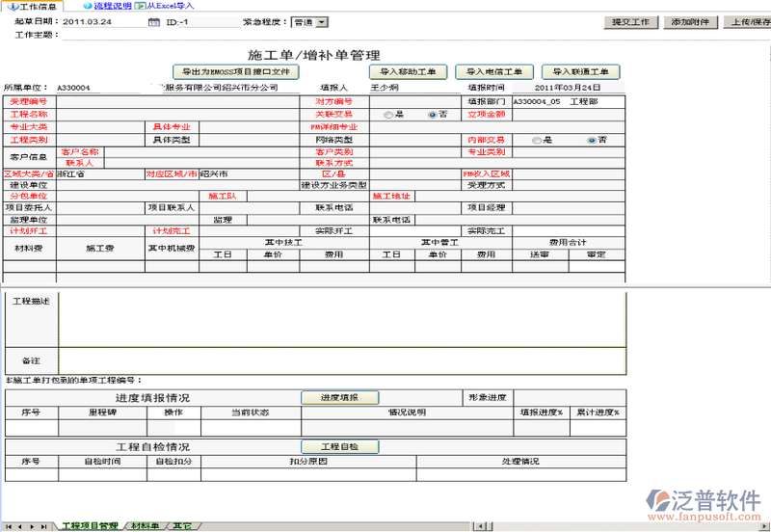Click the 浙江省 region cell
The width and height of the screenshot is (771, 532).
point(101,174)
